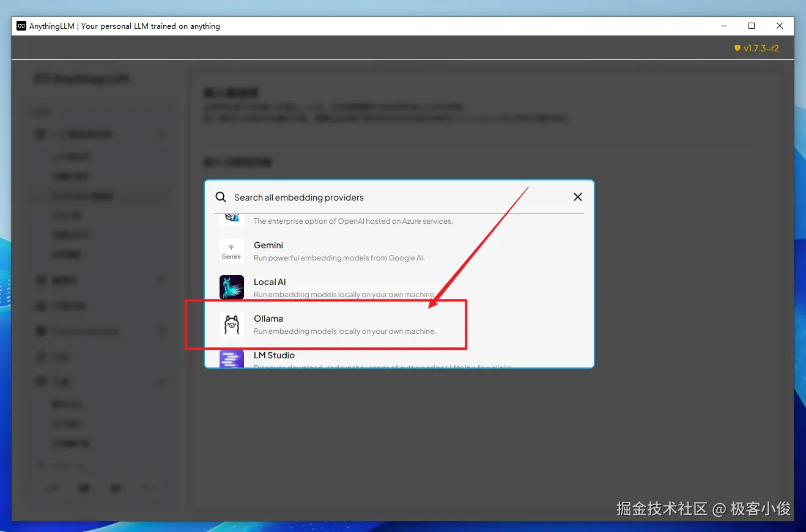806x532 pixels.
Task: Click the 'LM Studio' provider name
Action: (274, 355)
